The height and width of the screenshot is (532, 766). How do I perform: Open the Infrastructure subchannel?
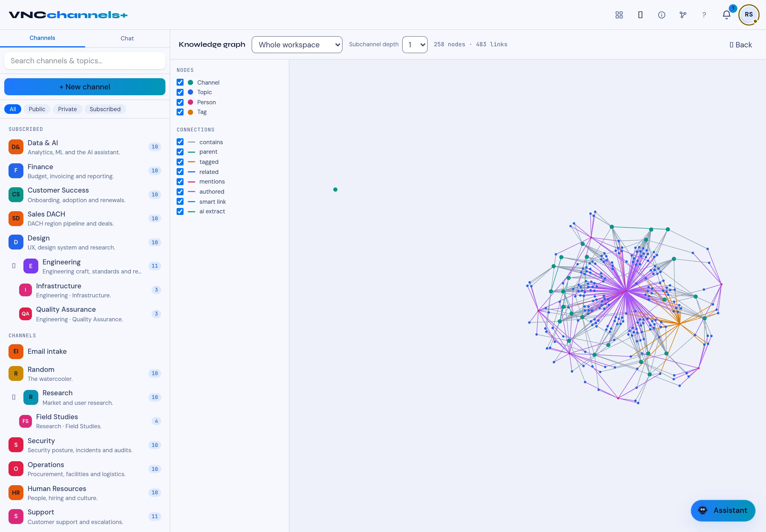tap(85, 290)
